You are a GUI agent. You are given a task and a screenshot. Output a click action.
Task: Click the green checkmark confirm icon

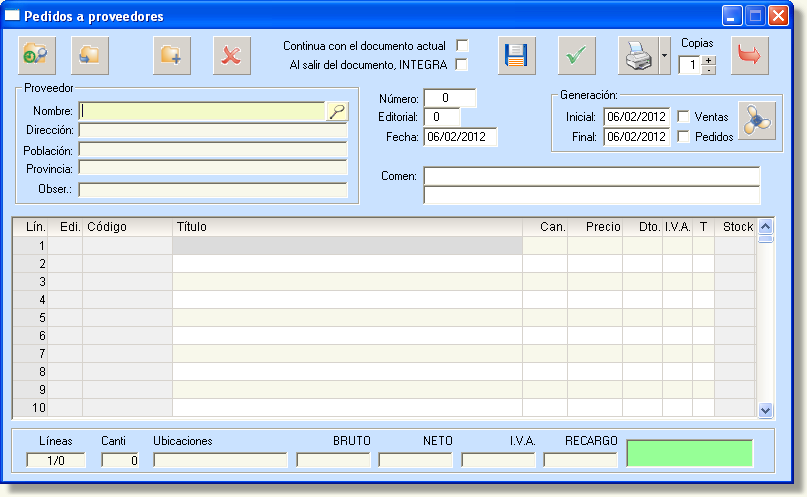coord(576,56)
